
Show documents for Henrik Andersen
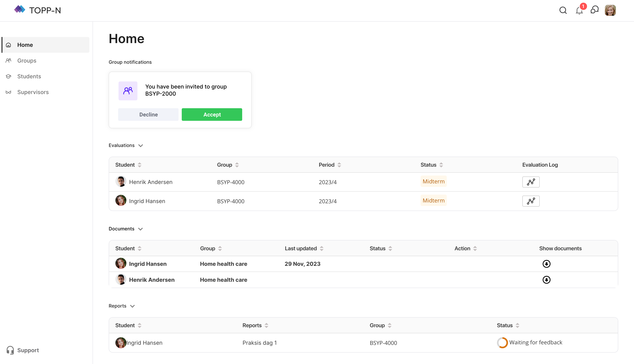[546, 280]
